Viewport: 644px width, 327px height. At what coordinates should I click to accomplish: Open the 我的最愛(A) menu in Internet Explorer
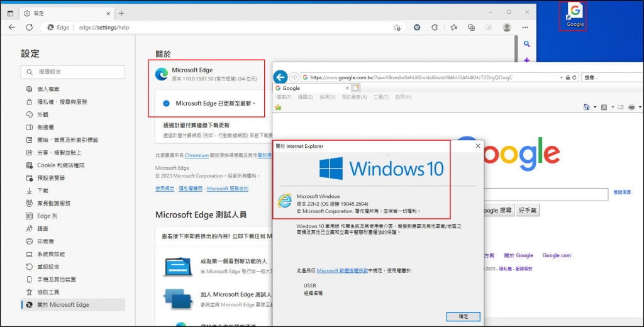pyautogui.click(x=354, y=97)
